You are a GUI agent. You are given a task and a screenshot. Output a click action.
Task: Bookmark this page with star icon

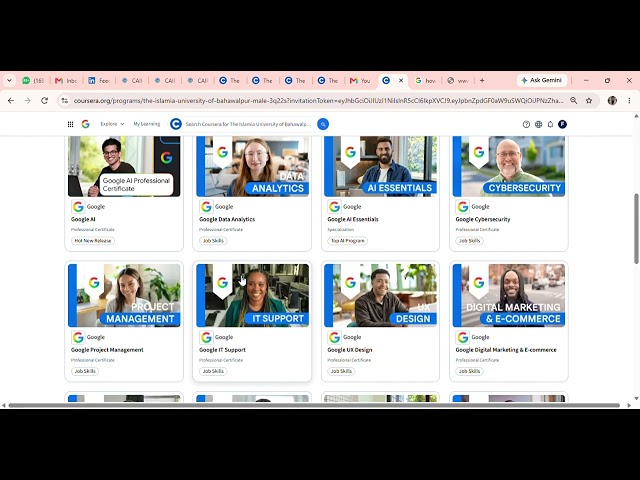click(589, 100)
